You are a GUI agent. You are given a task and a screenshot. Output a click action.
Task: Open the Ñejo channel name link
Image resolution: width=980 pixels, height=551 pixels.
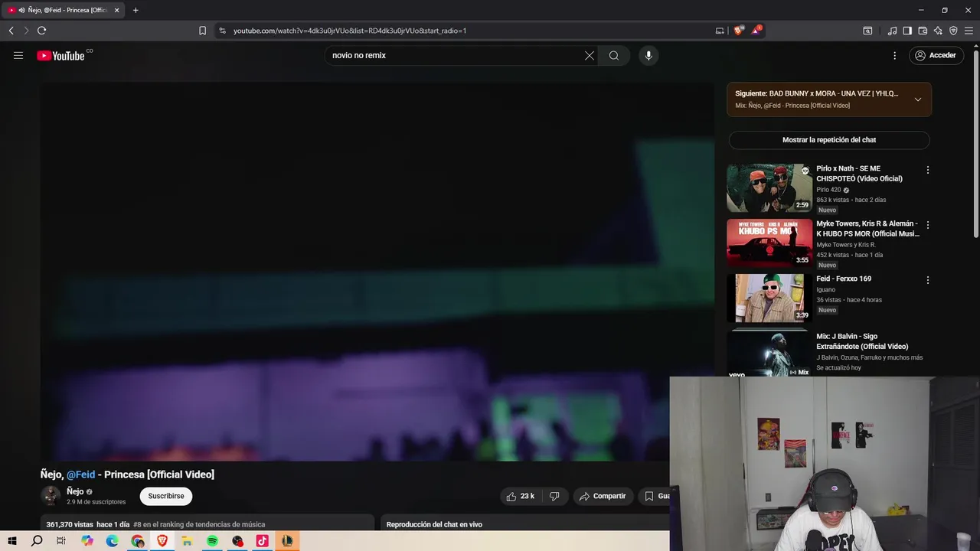tap(75, 491)
